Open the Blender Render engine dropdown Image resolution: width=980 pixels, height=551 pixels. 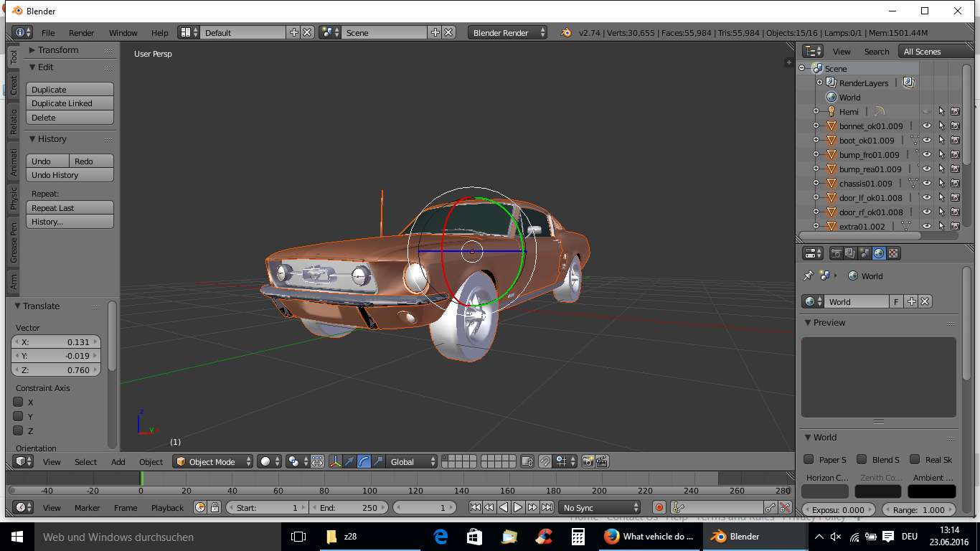click(x=507, y=32)
